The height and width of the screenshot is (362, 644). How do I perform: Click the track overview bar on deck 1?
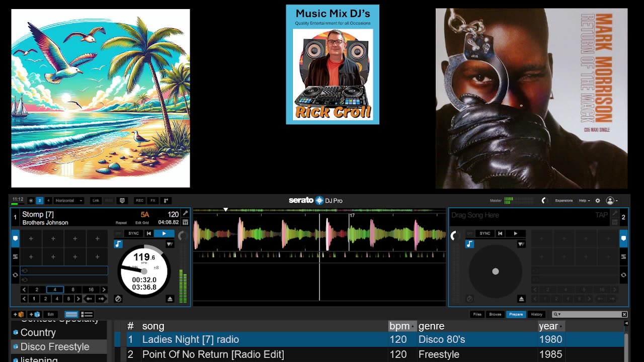click(319, 210)
